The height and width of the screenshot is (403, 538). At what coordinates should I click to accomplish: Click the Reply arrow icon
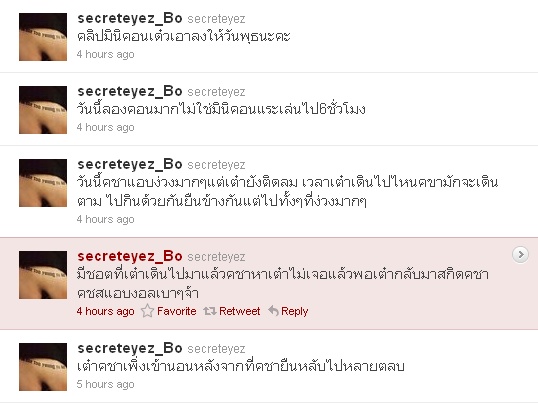273,311
